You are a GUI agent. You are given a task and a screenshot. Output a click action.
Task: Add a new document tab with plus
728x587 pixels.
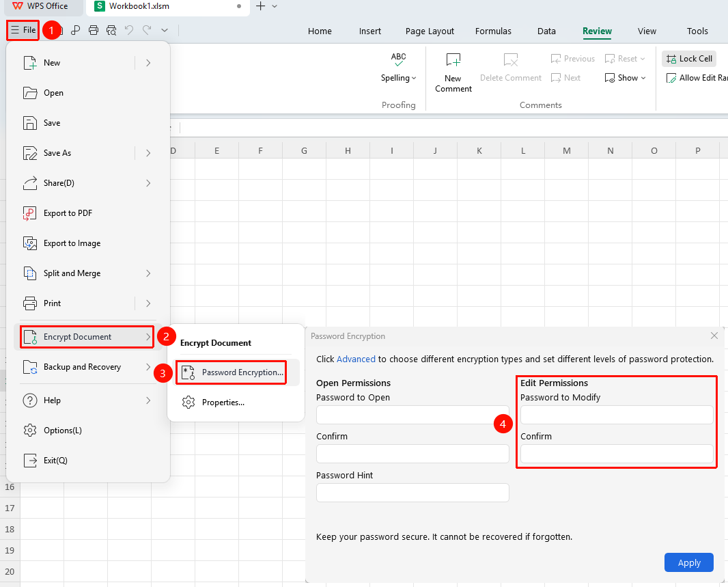260,6
